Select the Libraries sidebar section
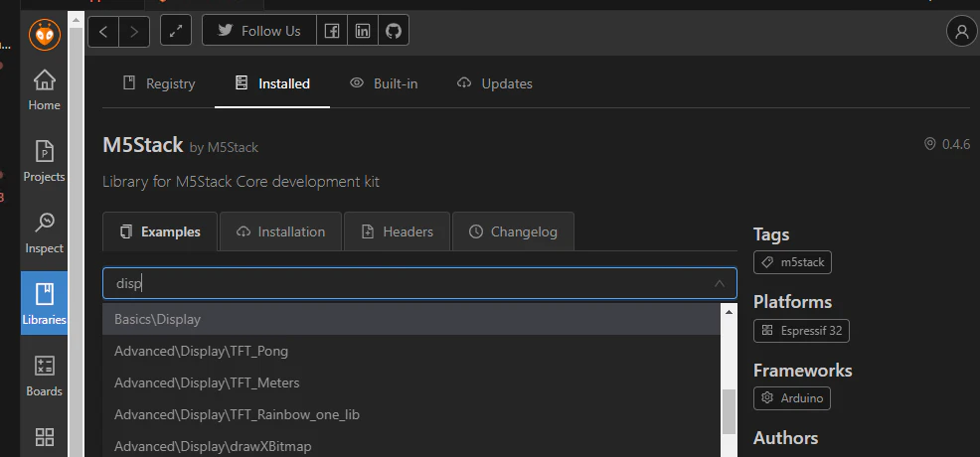980x457 pixels. point(44,303)
